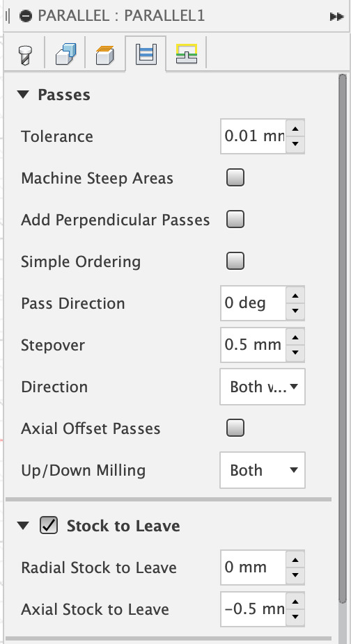Enable Machine Steep Areas checkbox
The image size is (351, 644).
(235, 178)
